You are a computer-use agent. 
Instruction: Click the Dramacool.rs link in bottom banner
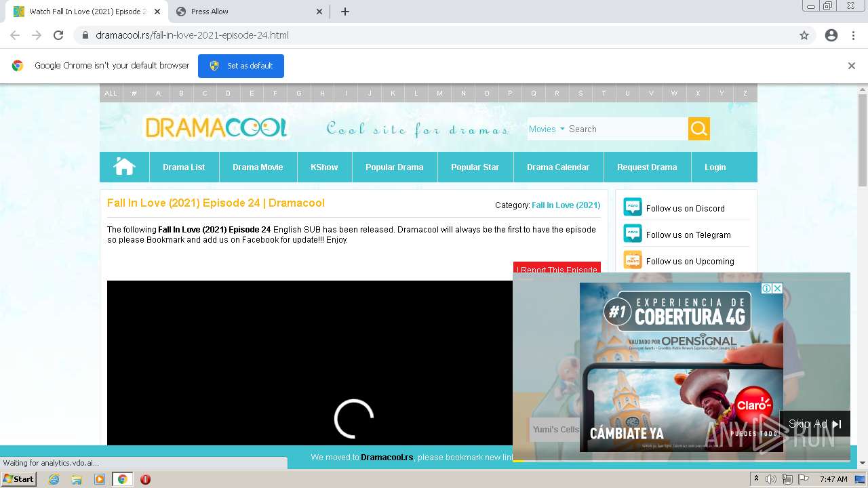point(387,457)
